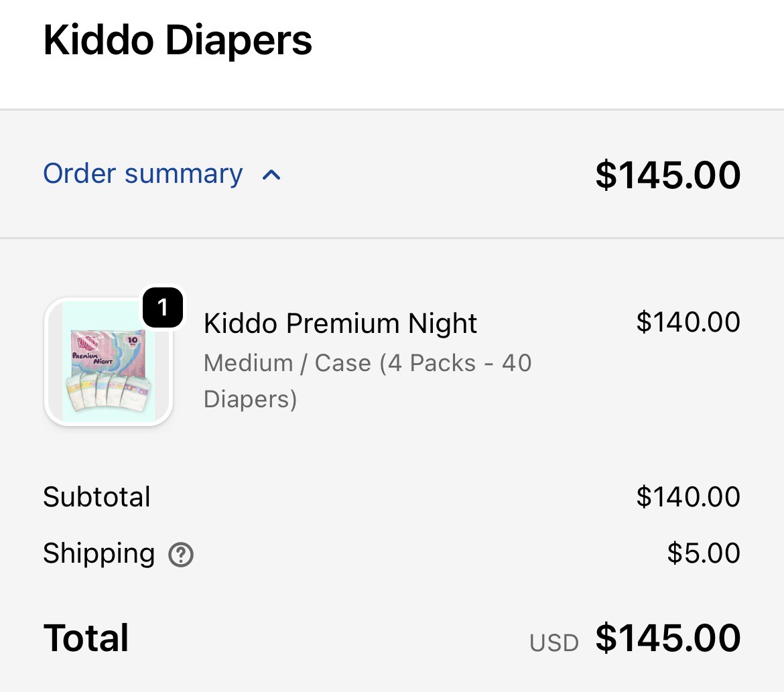Click the Kiddo Diapers store title
The image size is (784, 692).
point(178,40)
